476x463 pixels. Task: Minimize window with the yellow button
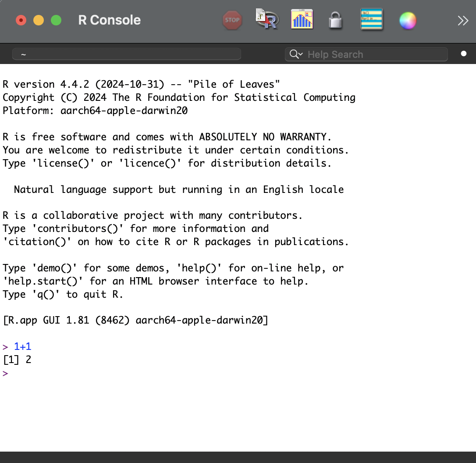pos(39,20)
